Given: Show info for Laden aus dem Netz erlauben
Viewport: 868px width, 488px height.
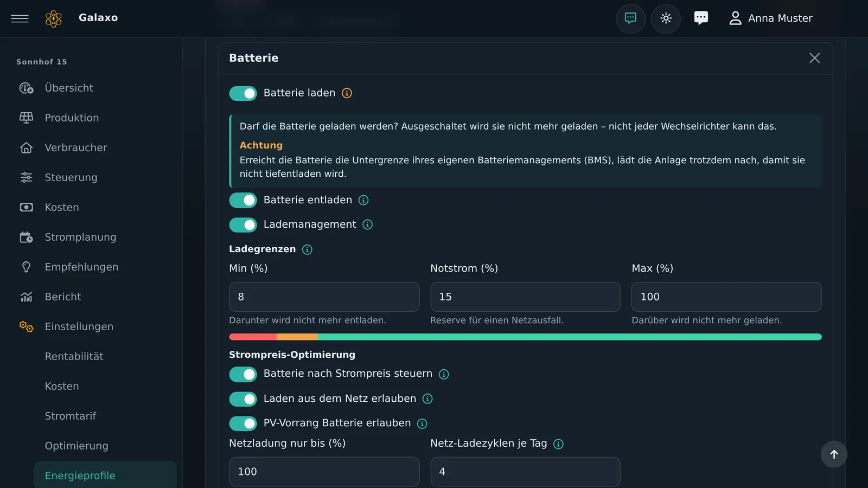Looking at the screenshot, I should [427, 399].
